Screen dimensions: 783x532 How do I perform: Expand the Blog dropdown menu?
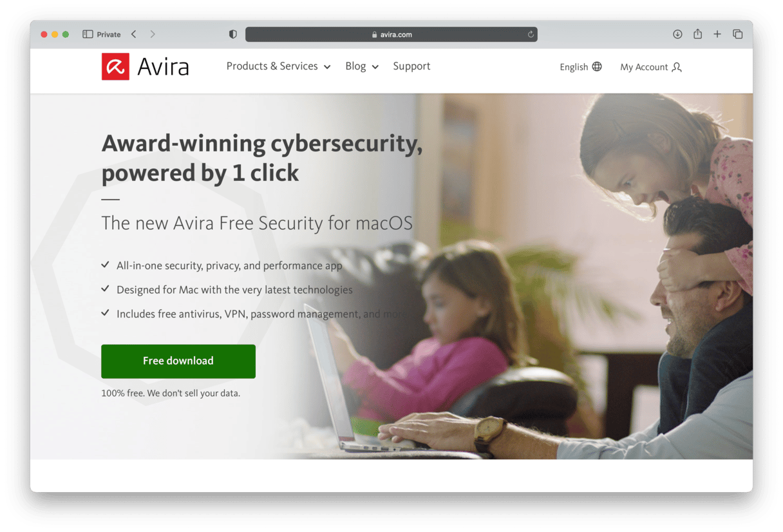[362, 66]
